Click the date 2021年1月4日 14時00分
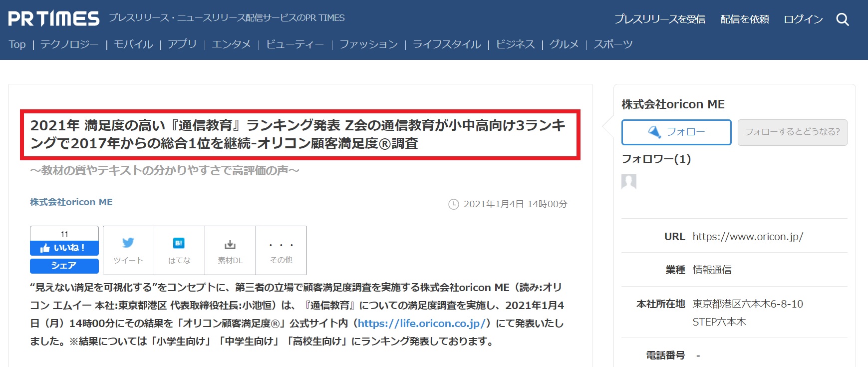This screenshot has height=367, width=868. pos(516,204)
